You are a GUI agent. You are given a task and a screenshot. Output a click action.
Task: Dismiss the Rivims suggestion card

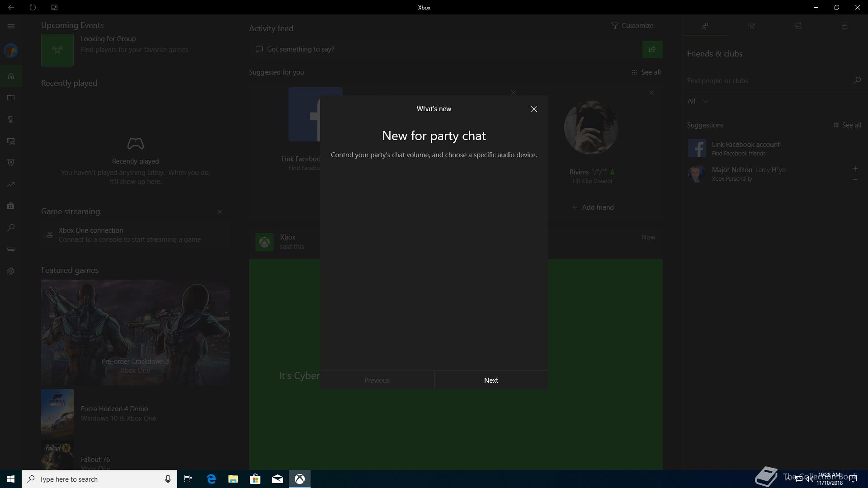pyautogui.click(x=651, y=93)
